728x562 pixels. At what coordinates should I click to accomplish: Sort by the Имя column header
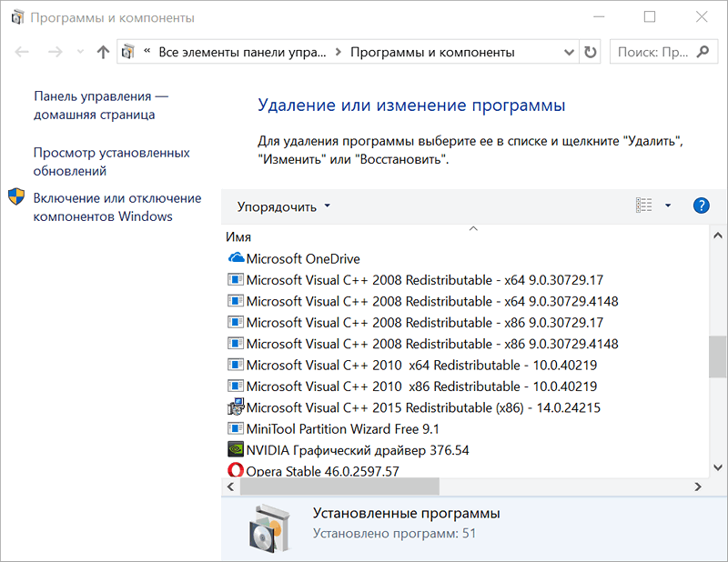[x=238, y=237]
